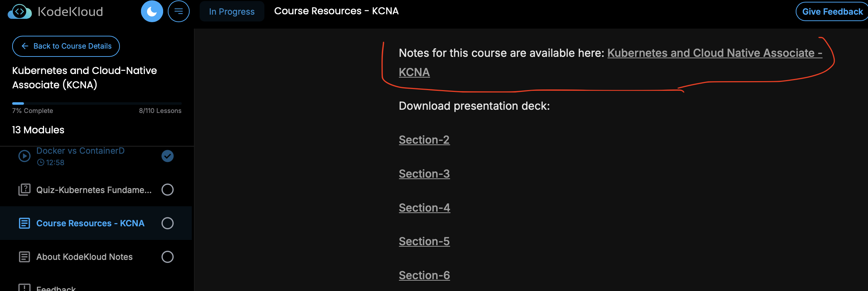Click the Feedback lesson icon in sidebar
This screenshot has height=291, width=868.
tap(24, 288)
